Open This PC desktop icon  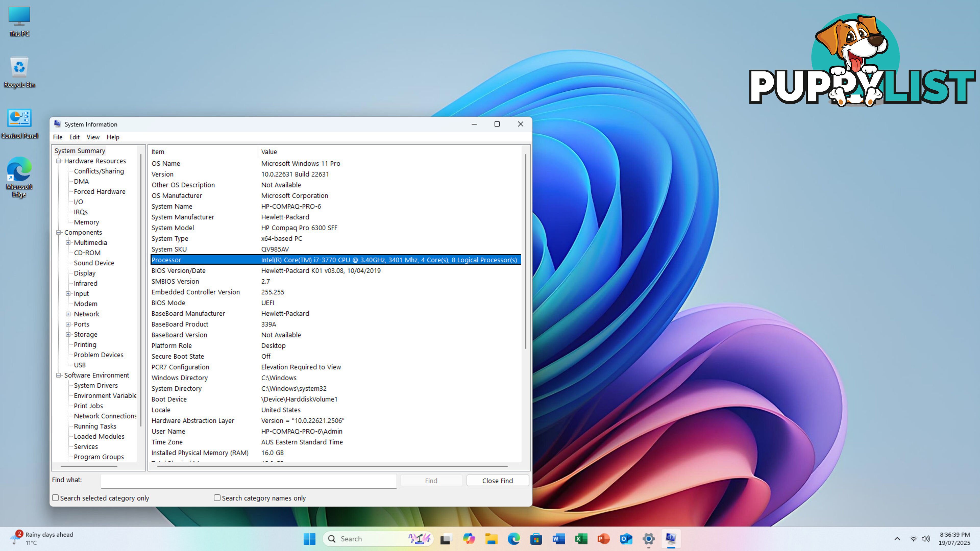point(19,21)
